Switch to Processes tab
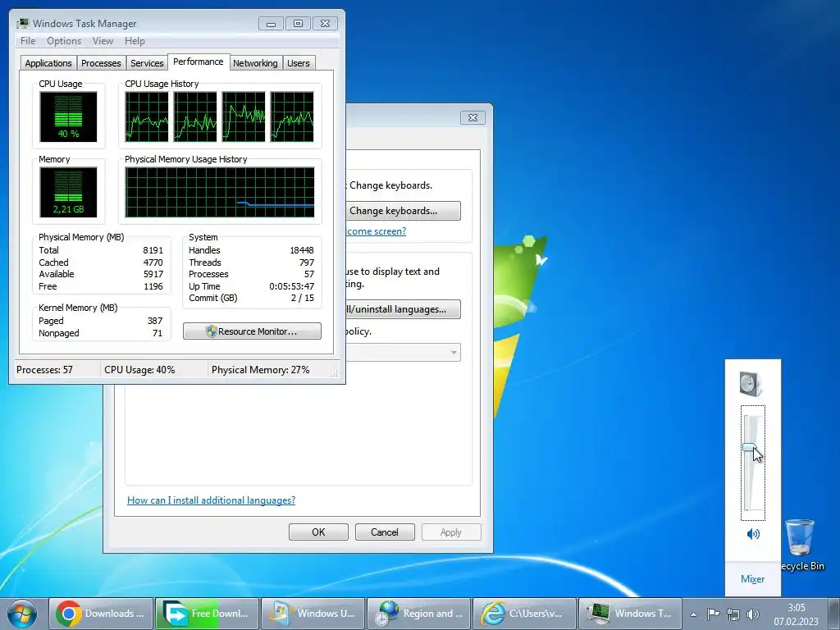The image size is (840, 630). (101, 63)
